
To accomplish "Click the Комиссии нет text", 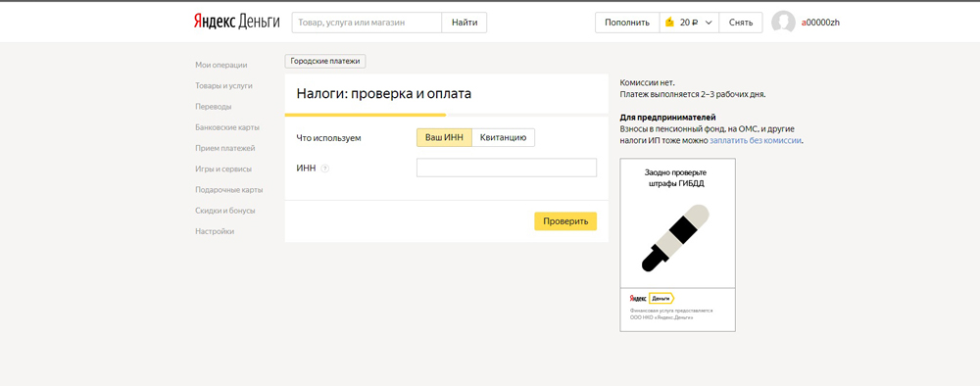I will 648,82.
